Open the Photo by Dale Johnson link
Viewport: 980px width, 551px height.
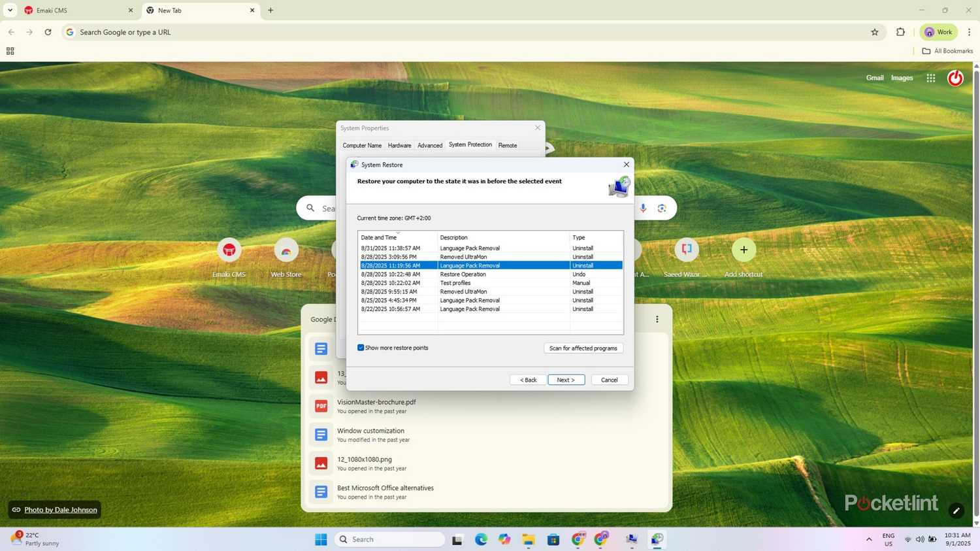click(60, 510)
